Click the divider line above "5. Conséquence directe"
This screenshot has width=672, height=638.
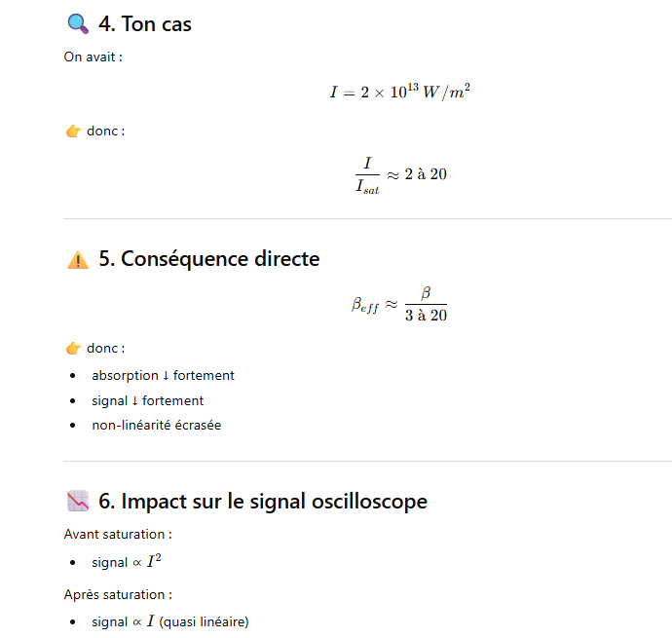(367, 219)
